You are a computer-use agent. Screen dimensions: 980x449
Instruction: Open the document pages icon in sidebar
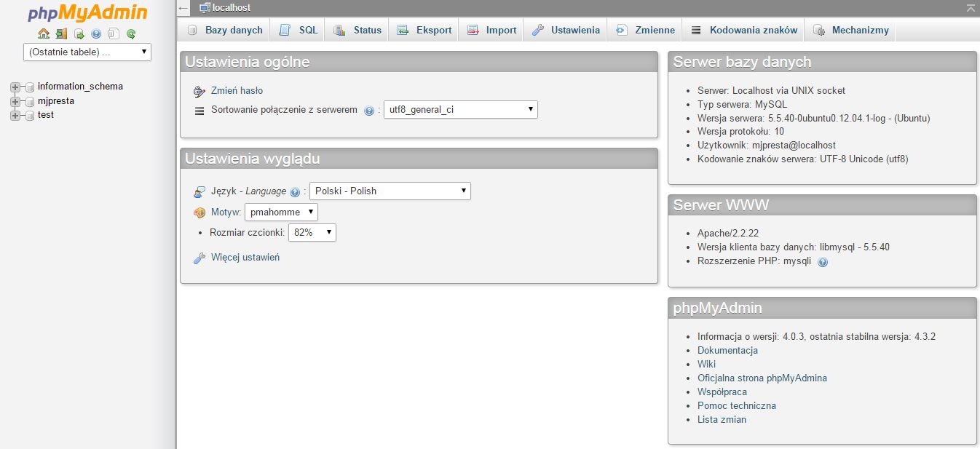114,33
